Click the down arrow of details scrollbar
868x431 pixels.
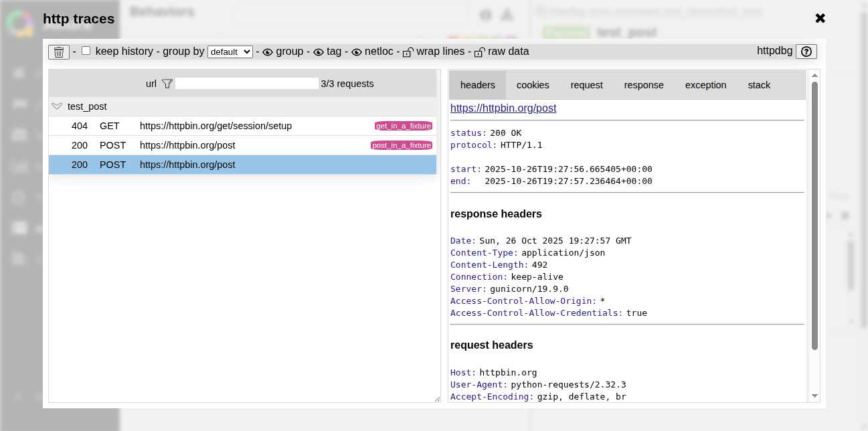[x=814, y=396]
